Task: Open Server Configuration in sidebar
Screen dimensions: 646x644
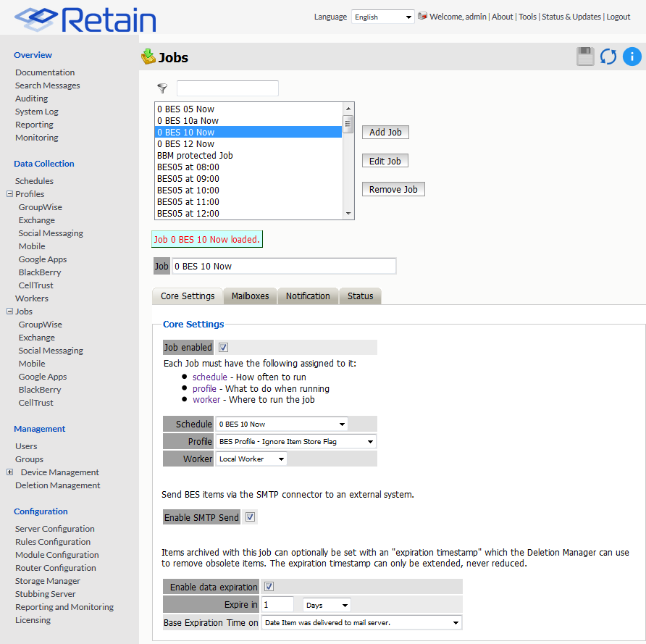Action: [55, 528]
